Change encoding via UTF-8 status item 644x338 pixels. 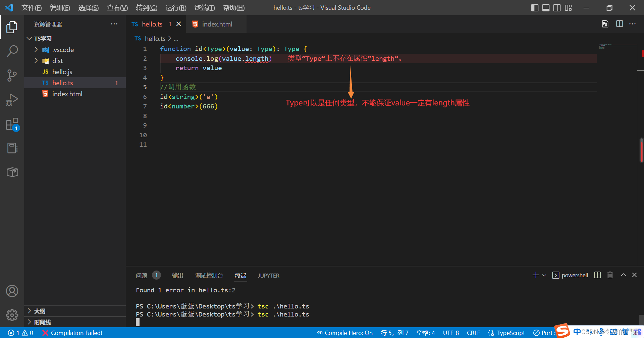tap(451, 333)
